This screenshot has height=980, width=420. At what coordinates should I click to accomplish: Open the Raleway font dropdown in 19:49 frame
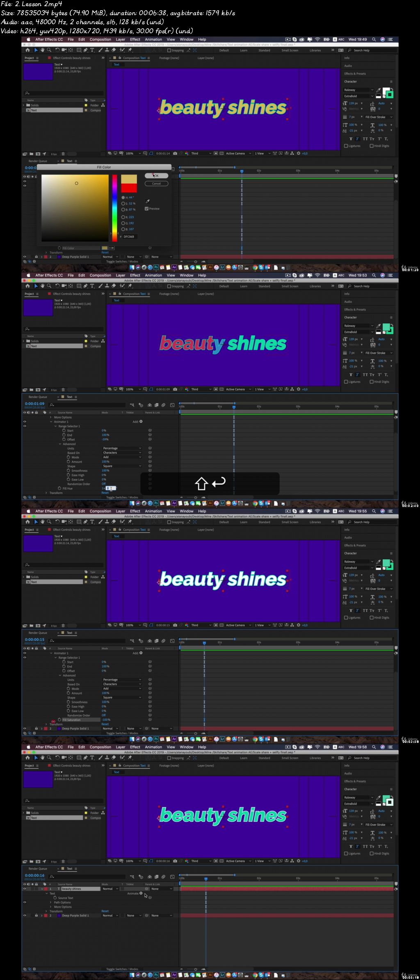point(359,90)
